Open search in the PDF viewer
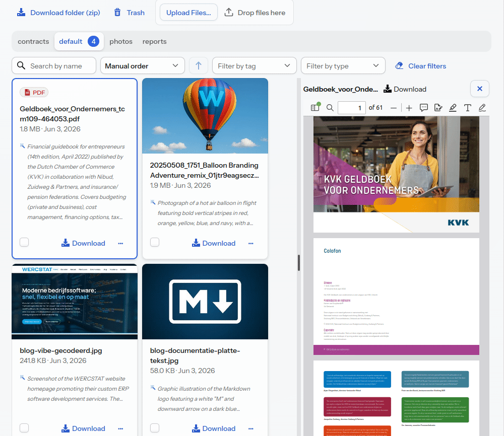 point(330,108)
